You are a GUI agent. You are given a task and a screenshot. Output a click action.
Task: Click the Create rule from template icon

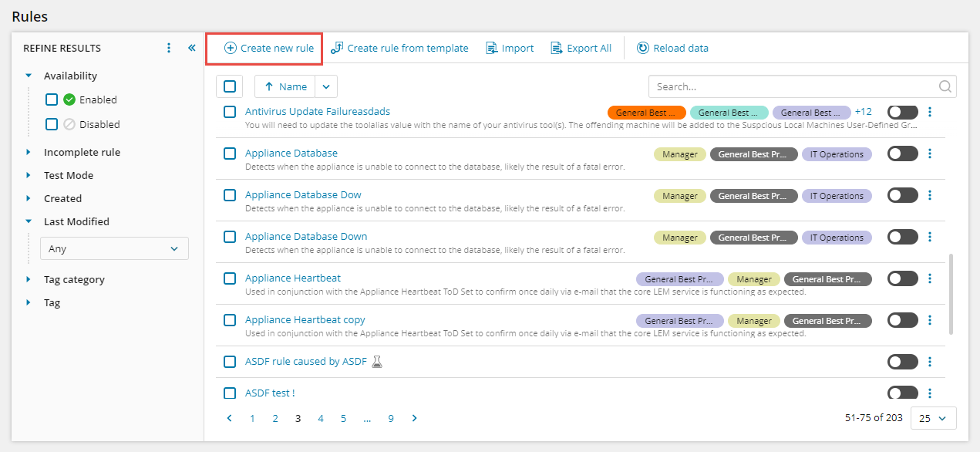coord(337,48)
